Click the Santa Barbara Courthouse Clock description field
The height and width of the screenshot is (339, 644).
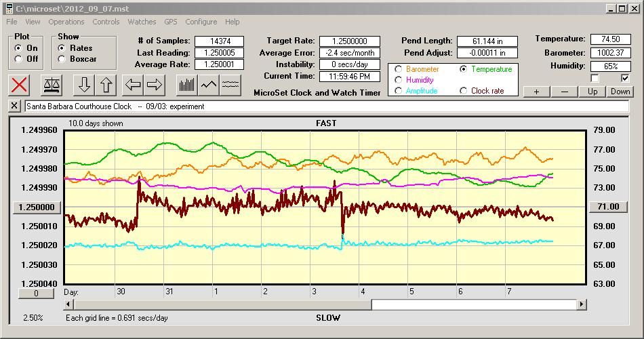[327, 106]
